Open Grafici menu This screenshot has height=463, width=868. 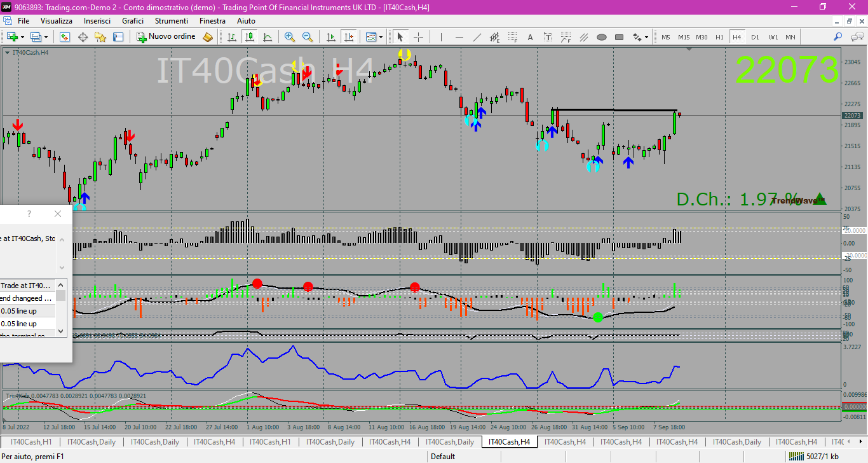pos(133,21)
